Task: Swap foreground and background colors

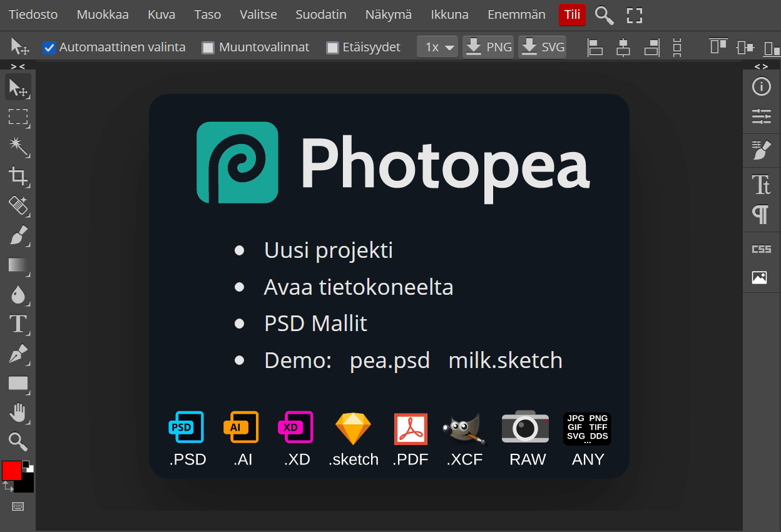Action: [x=8, y=486]
